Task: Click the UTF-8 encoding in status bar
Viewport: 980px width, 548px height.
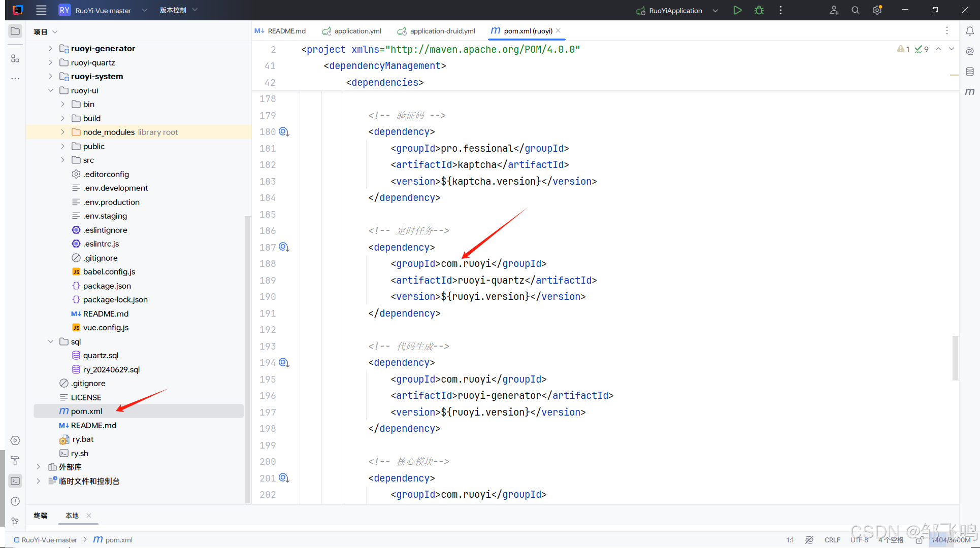Action: pyautogui.click(x=859, y=540)
